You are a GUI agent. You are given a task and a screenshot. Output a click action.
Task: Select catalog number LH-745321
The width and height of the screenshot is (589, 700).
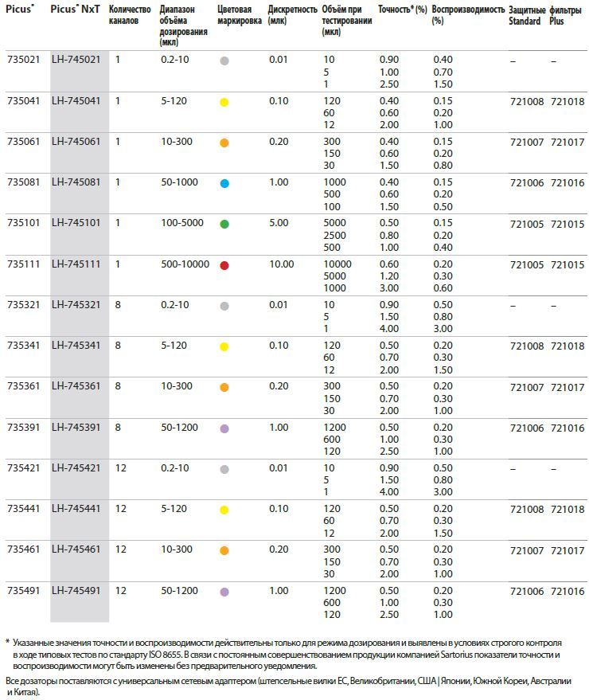pyautogui.click(x=77, y=306)
